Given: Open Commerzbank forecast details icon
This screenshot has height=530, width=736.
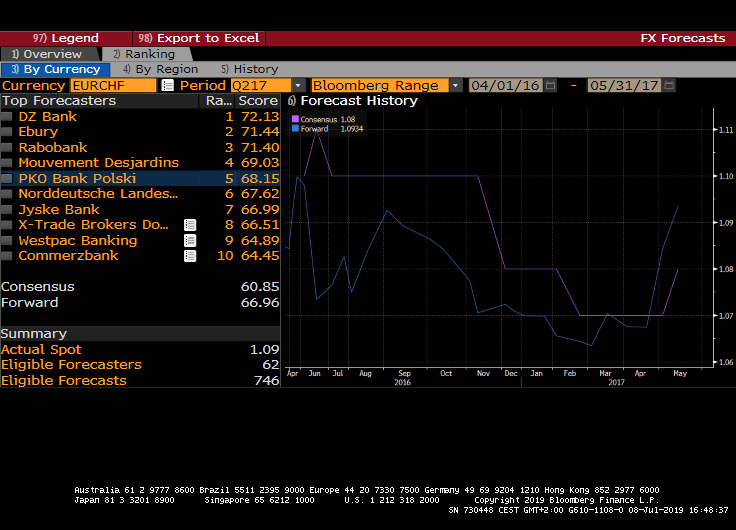Looking at the screenshot, I should 190,256.
